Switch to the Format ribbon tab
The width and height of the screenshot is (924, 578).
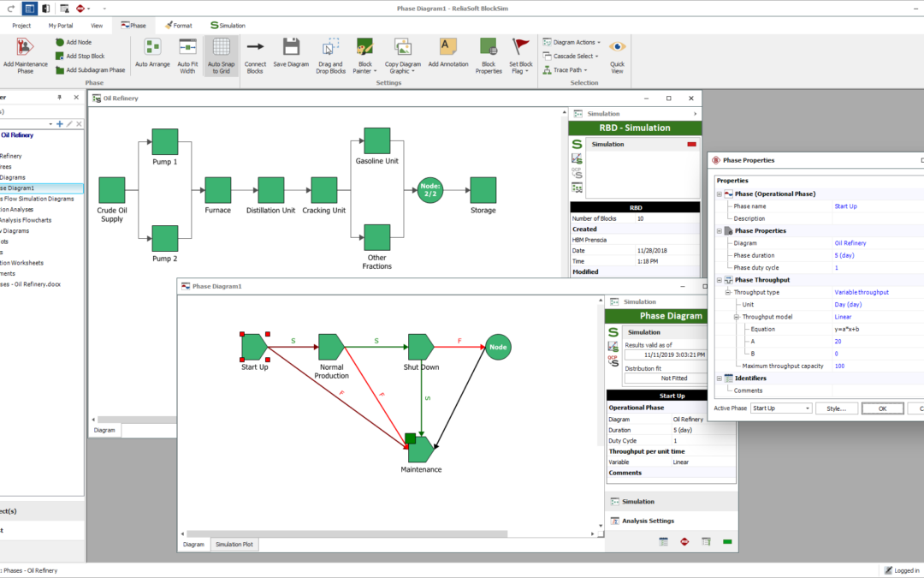pyautogui.click(x=179, y=26)
